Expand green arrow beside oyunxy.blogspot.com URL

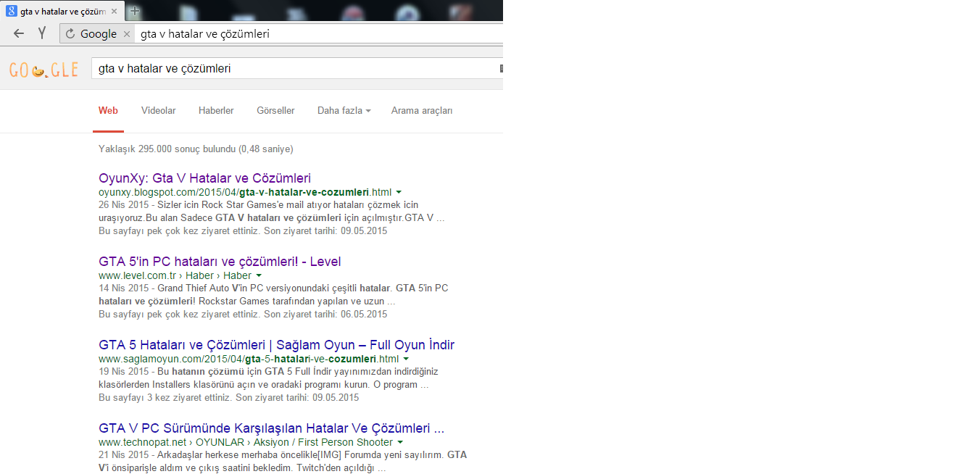[399, 192]
